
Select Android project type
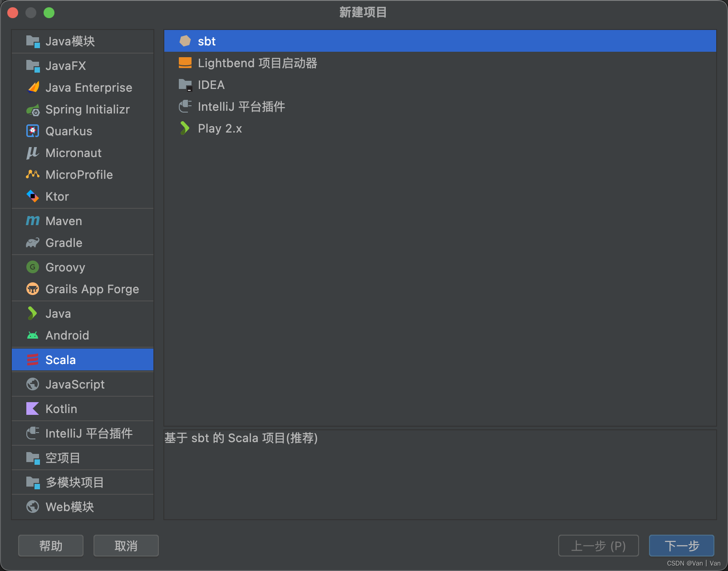[x=83, y=335]
